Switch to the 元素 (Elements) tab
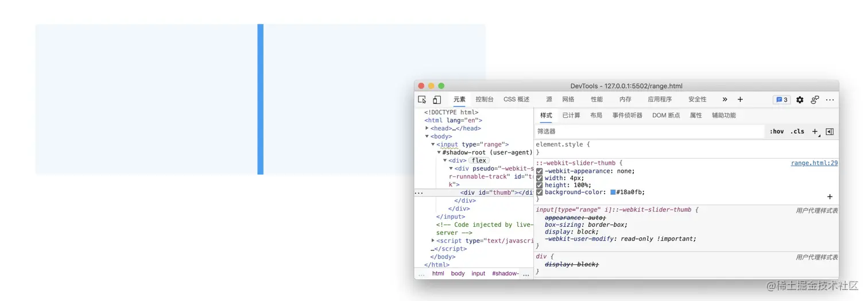This screenshot has width=868, height=301. (459, 99)
